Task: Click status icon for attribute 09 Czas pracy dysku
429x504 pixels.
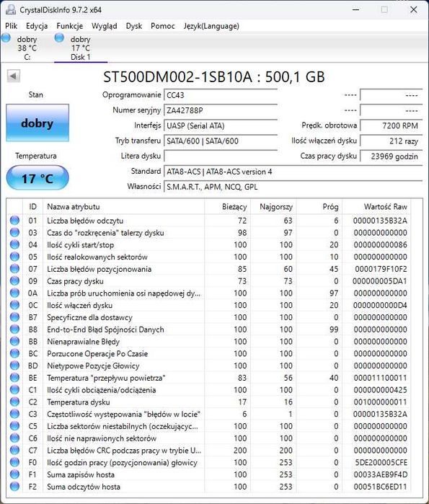Action: 14,281
